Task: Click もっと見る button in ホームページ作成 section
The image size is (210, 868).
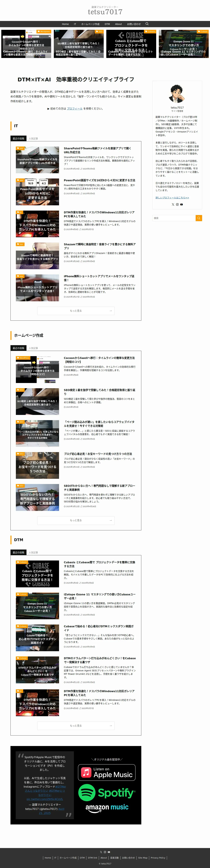Action: 76,520
